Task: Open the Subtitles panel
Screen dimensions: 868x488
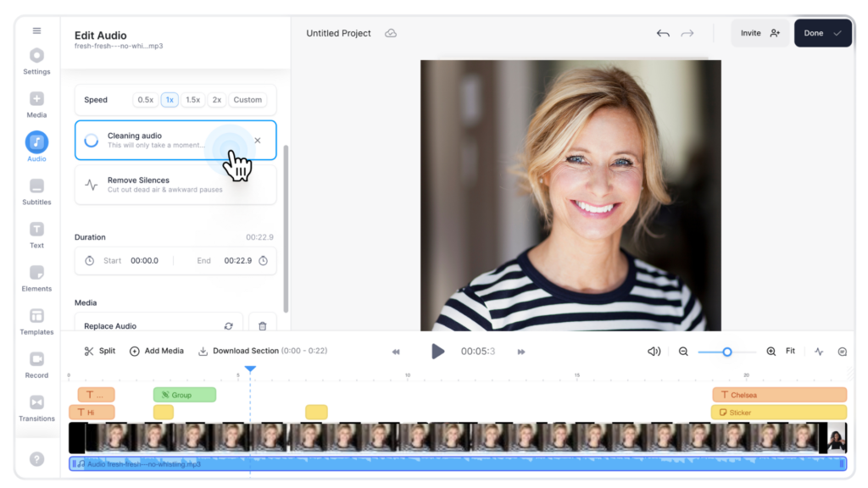Action: coord(36,191)
